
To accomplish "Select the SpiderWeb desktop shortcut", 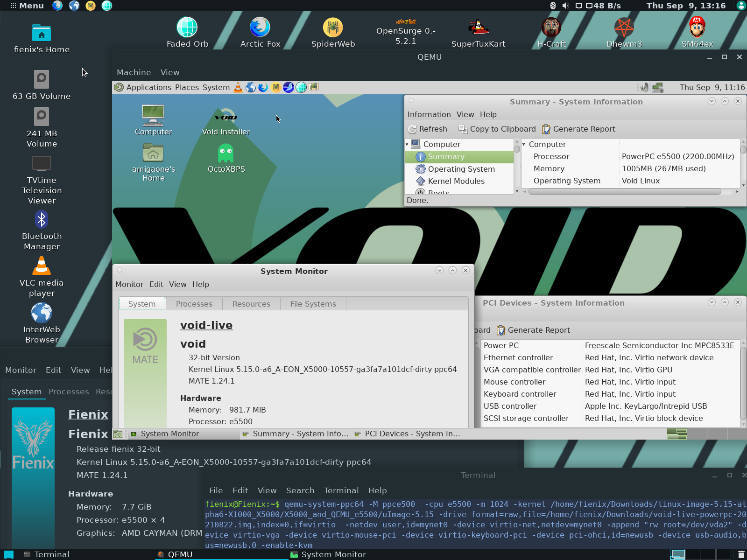I will [x=333, y=33].
